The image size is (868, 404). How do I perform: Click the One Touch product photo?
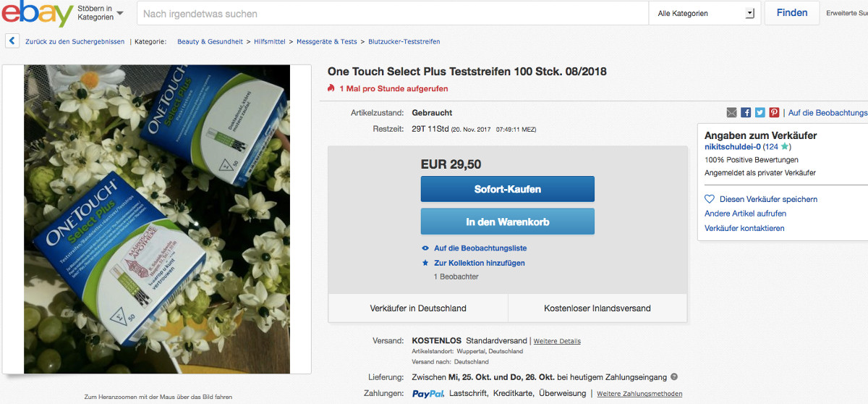coord(157,219)
